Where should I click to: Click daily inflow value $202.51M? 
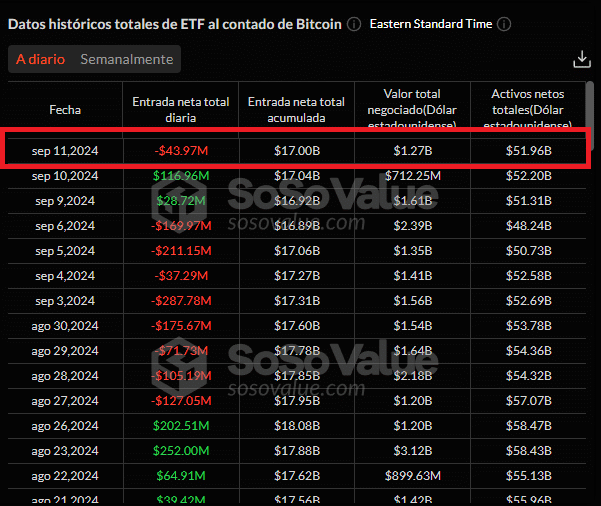[181, 426]
